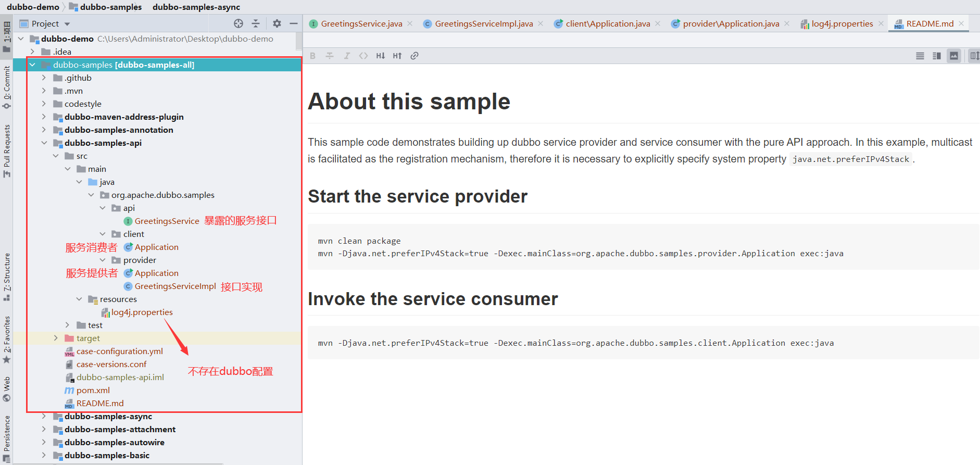The height and width of the screenshot is (465, 980).
Task: Select the codestyle folder
Action: click(83, 104)
